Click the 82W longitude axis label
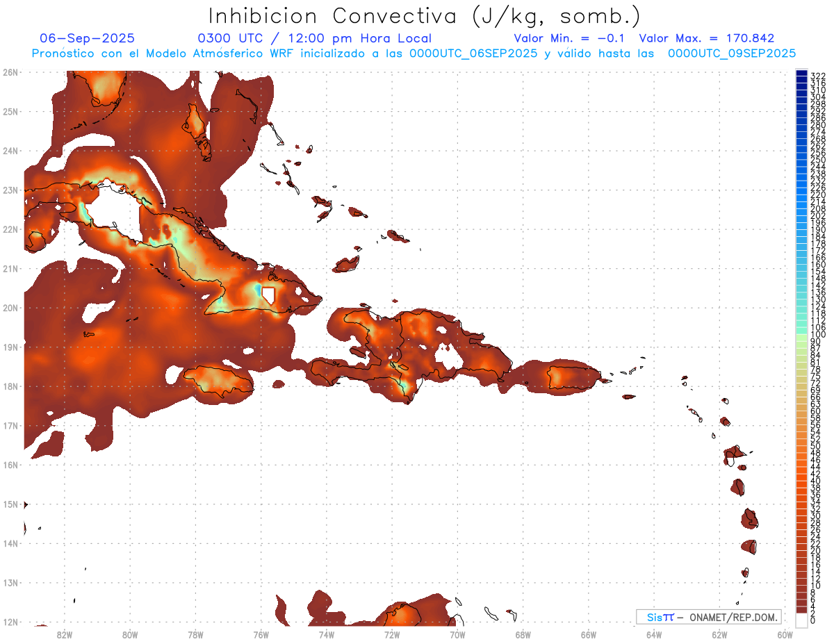Screen dimensions: 834x644 (x=65, y=634)
